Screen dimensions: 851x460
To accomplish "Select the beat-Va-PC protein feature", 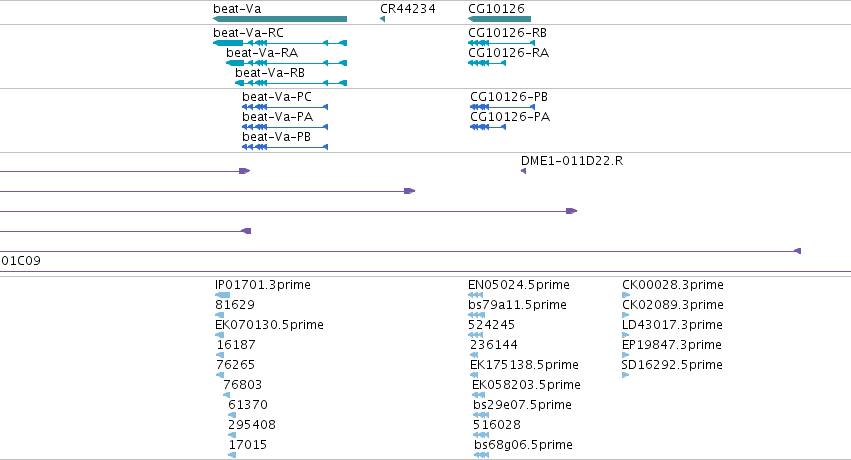I will tap(285, 107).
